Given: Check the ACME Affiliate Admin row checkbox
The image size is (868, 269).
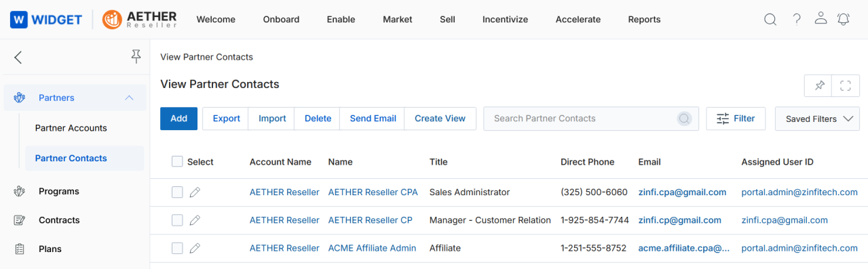Looking at the screenshot, I should (177, 248).
